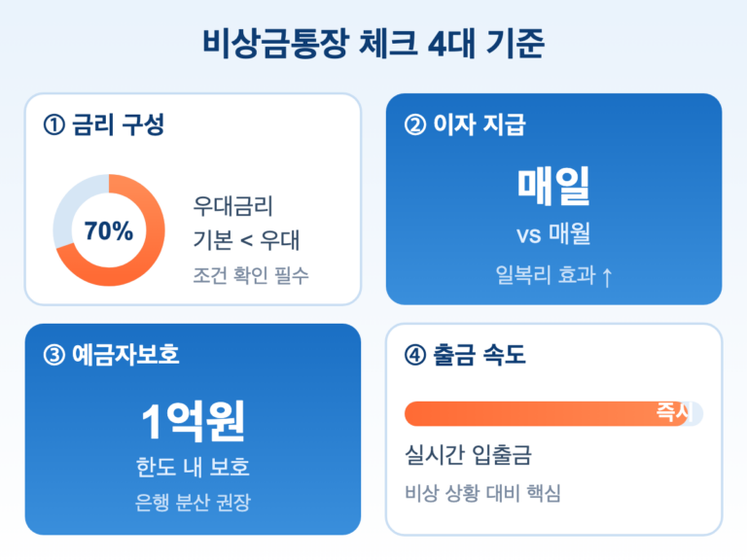Click the 한도 내 보호 text
The height and width of the screenshot is (560, 747).
click(x=193, y=467)
